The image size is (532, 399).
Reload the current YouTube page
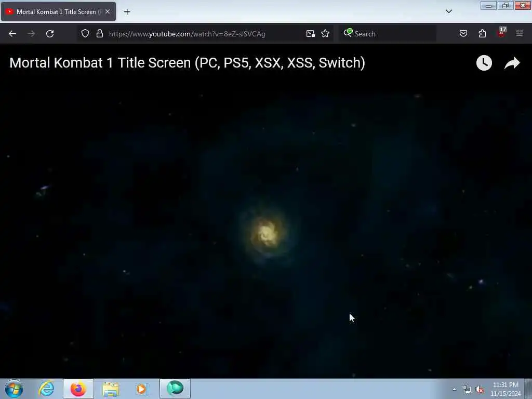pos(50,34)
